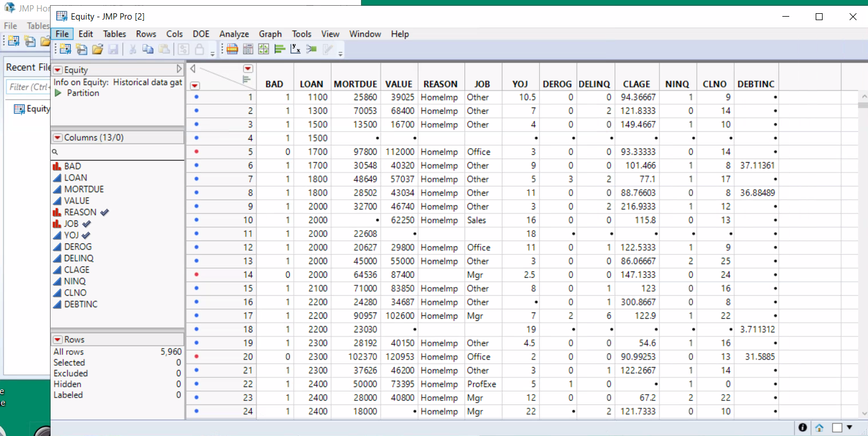Click the nominal icon beside BAD column

pyautogui.click(x=57, y=166)
